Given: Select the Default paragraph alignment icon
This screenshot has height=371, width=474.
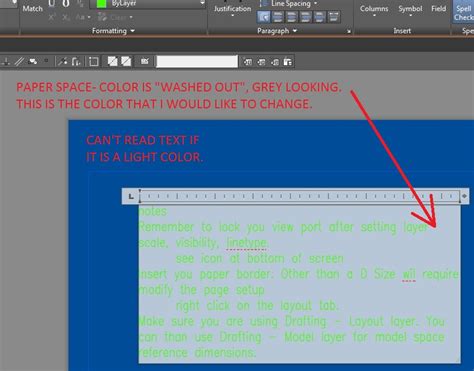Looking at the screenshot, I should pos(264,17).
